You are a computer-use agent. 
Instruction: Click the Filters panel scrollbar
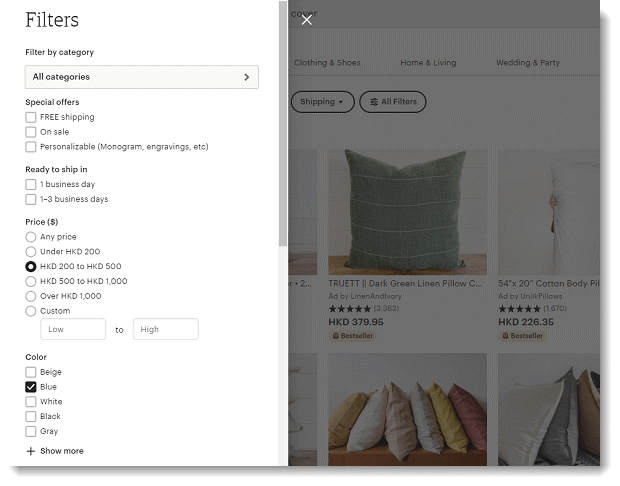coord(283,123)
